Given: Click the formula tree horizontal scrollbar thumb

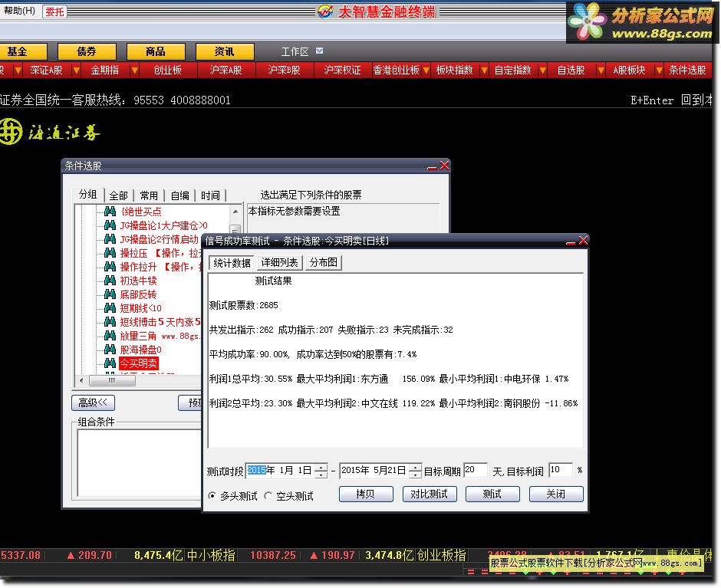Looking at the screenshot, I should tap(112, 381).
